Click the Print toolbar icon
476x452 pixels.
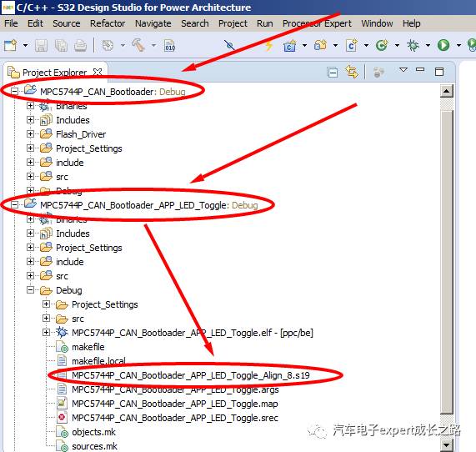coord(81,46)
